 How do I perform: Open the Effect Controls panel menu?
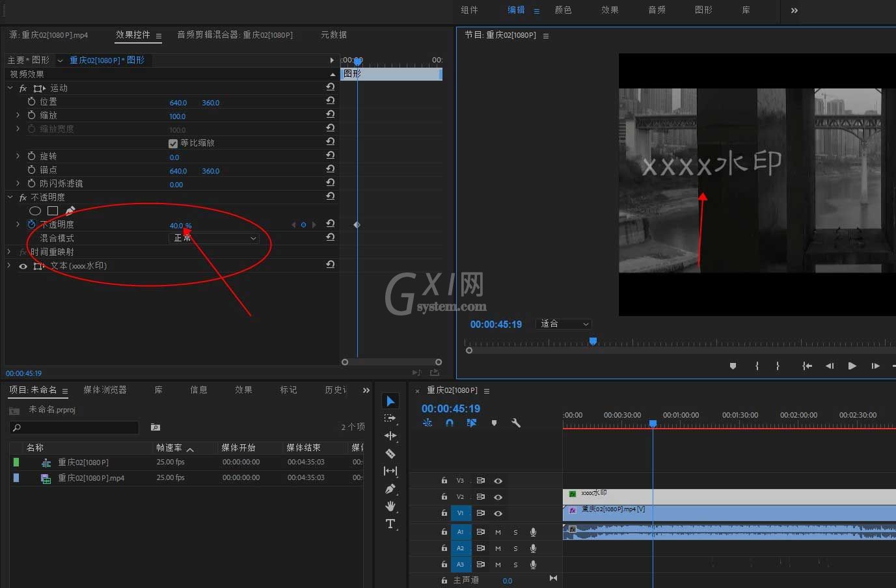[x=158, y=36]
